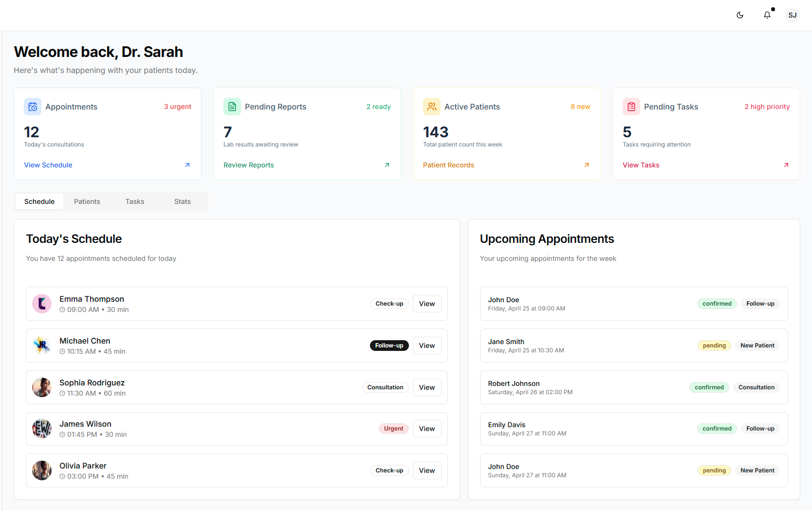Image resolution: width=812 pixels, height=511 pixels.
Task: View Emma Thompson's appointment
Action: [x=427, y=304]
